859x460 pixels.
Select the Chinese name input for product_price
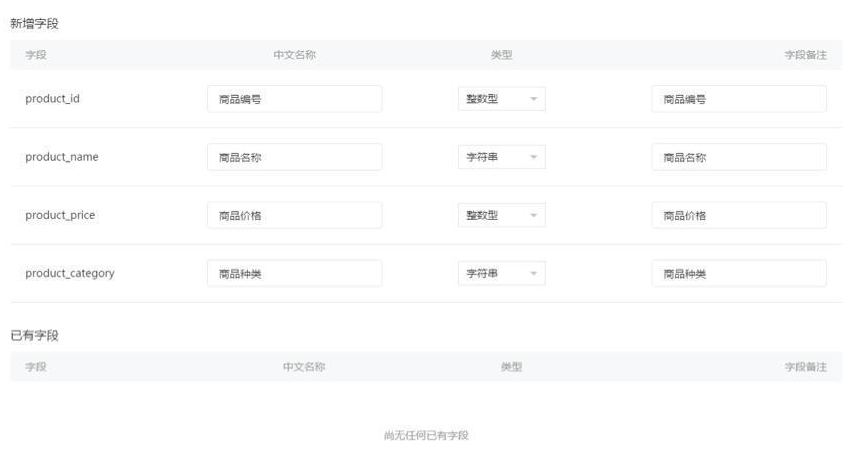coord(294,215)
